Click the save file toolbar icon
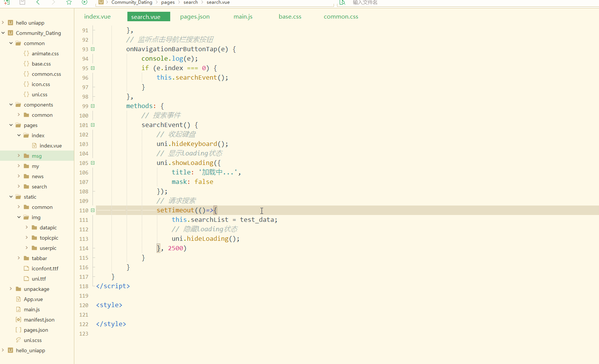This screenshot has width=599, height=364. [x=22, y=2]
